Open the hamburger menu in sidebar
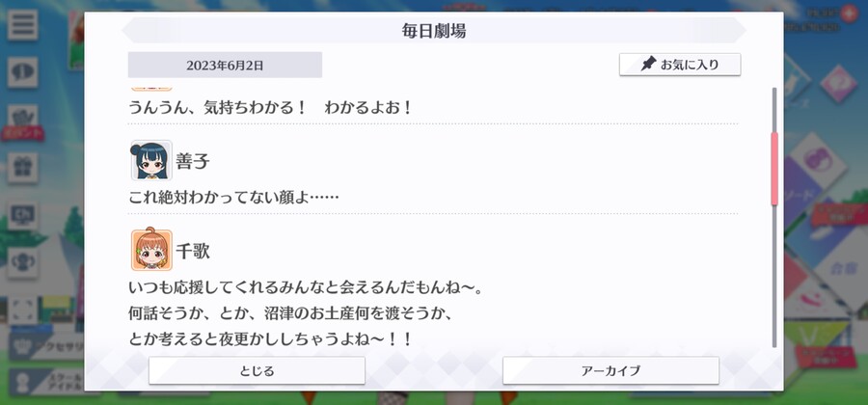 tap(22, 24)
